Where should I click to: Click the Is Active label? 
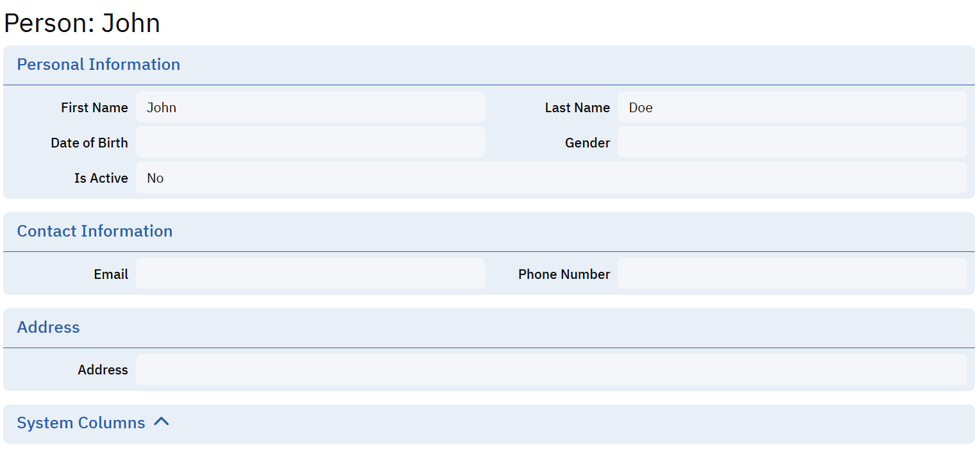pyautogui.click(x=101, y=178)
